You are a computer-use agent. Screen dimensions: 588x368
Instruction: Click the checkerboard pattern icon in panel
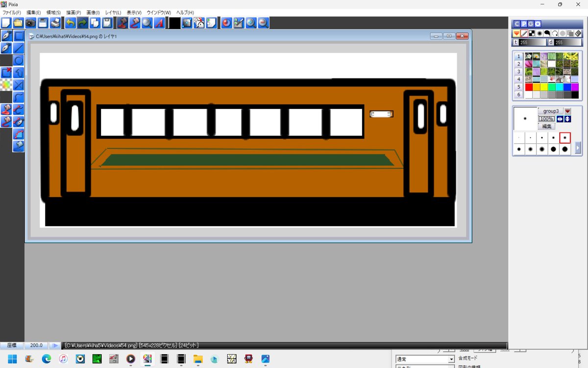click(532, 33)
